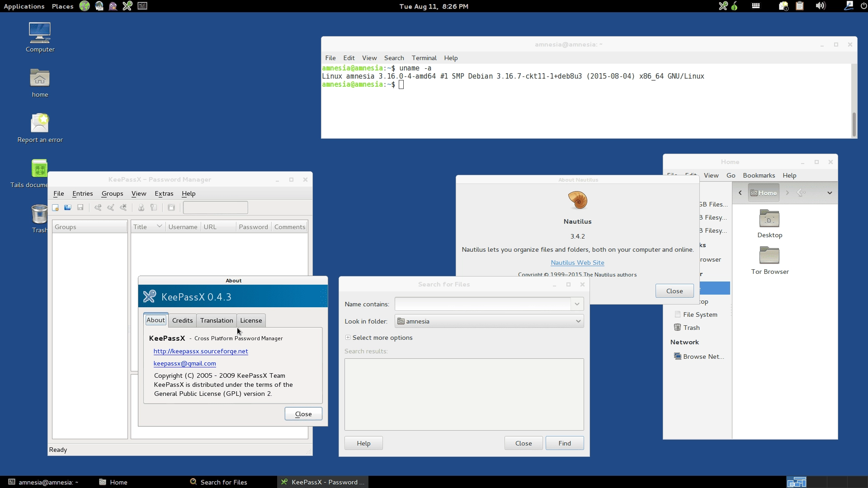The image size is (868, 488).
Task: Launch Terminal from top panel launcher
Action: (142, 6)
